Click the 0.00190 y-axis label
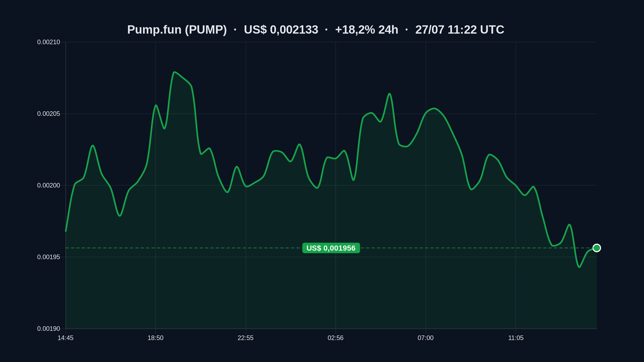Viewport: 644px width, 362px height. (49, 328)
